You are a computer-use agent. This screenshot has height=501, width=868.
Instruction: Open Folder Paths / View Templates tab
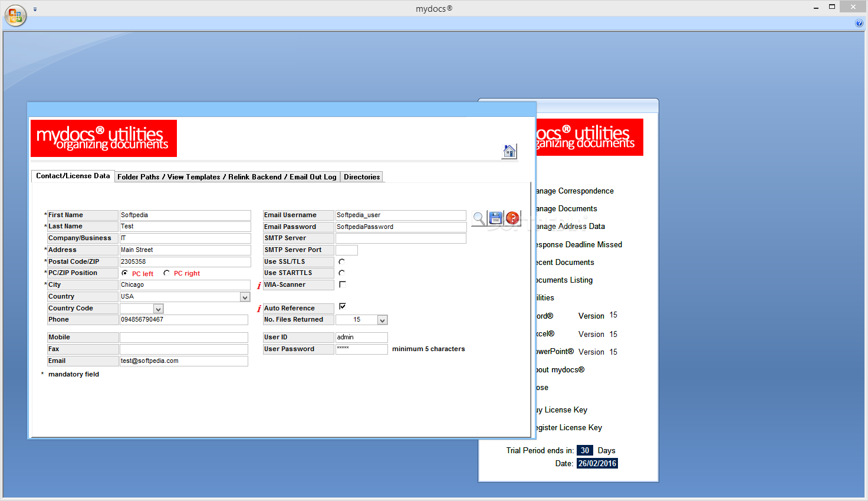click(x=227, y=176)
